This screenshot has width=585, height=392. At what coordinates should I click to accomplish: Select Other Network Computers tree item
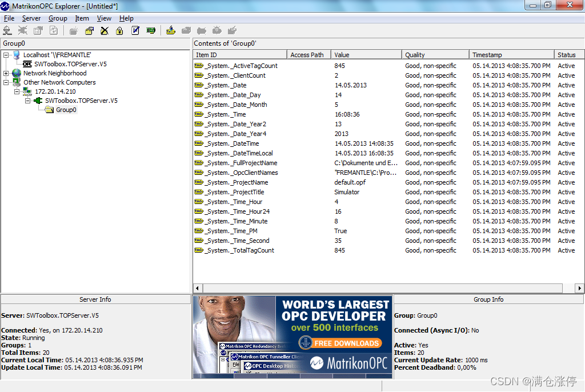[x=59, y=82]
